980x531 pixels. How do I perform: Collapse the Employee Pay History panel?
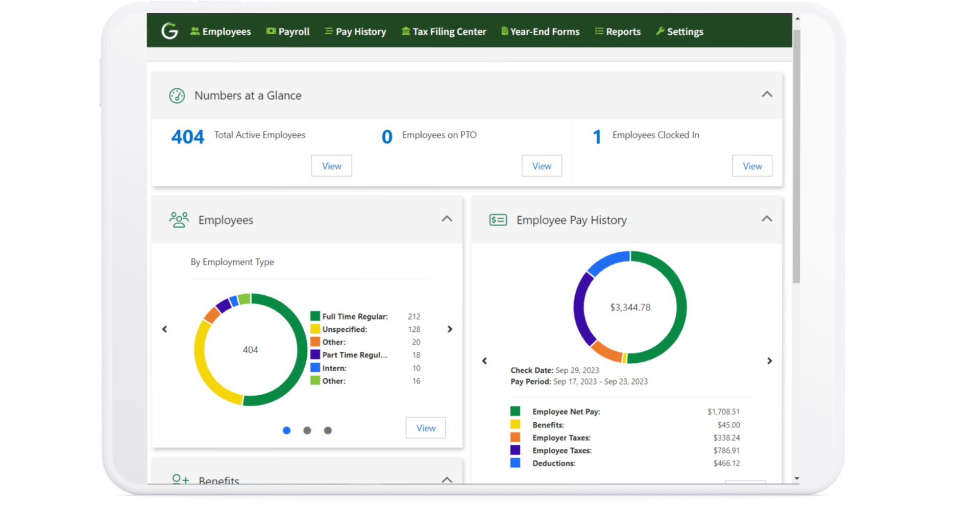767,219
